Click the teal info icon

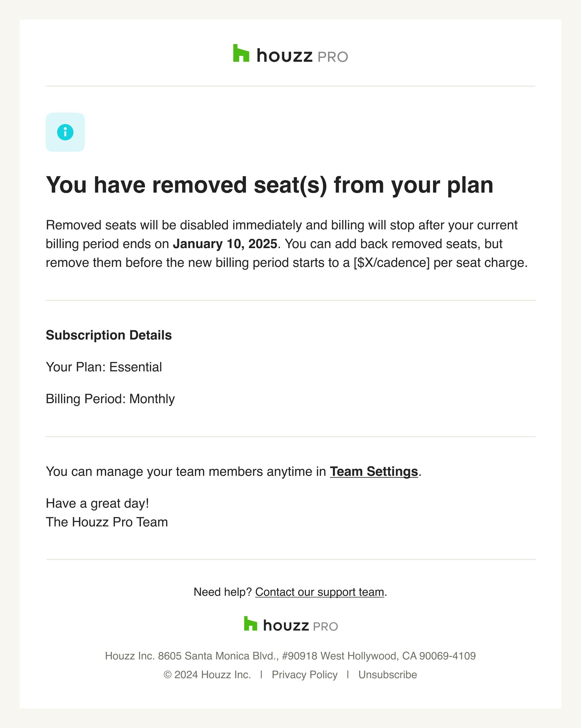65,132
